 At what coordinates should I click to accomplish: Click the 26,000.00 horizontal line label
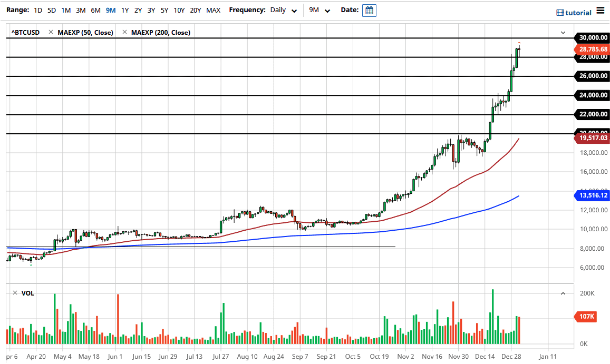(x=592, y=76)
